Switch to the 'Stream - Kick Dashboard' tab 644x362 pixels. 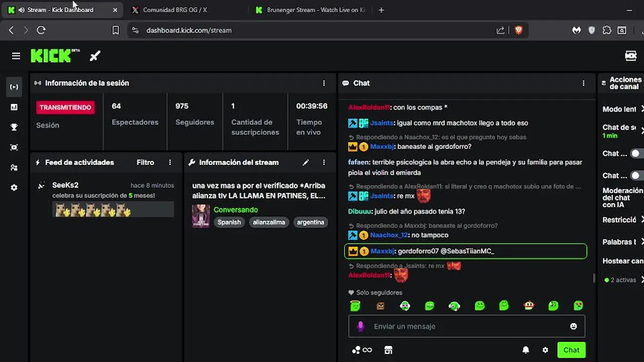(x=62, y=10)
